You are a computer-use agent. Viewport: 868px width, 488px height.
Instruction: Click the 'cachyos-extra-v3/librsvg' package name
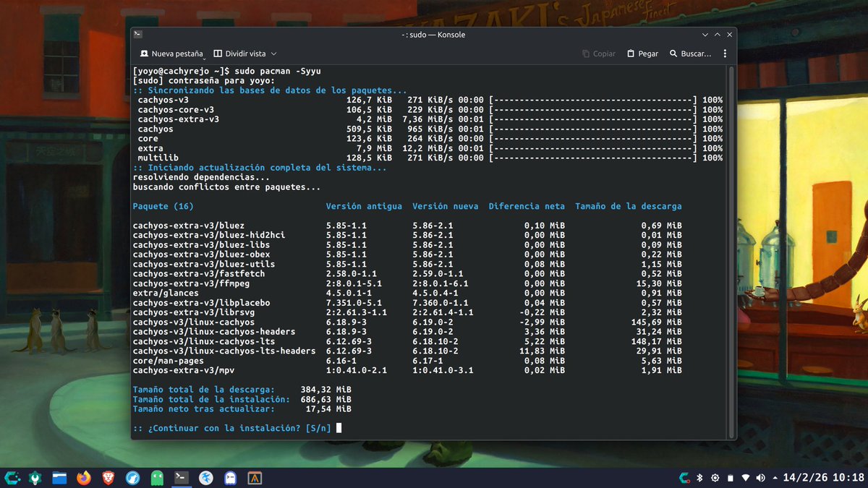[x=193, y=312]
